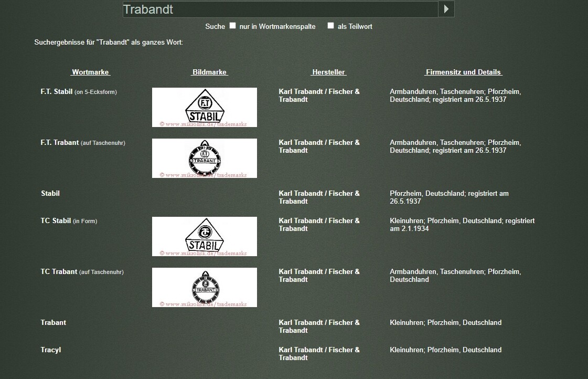Click the 'Suchergebnisse für "Trabandt"' heading text
The height and width of the screenshot is (379, 588).
(x=109, y=43)
